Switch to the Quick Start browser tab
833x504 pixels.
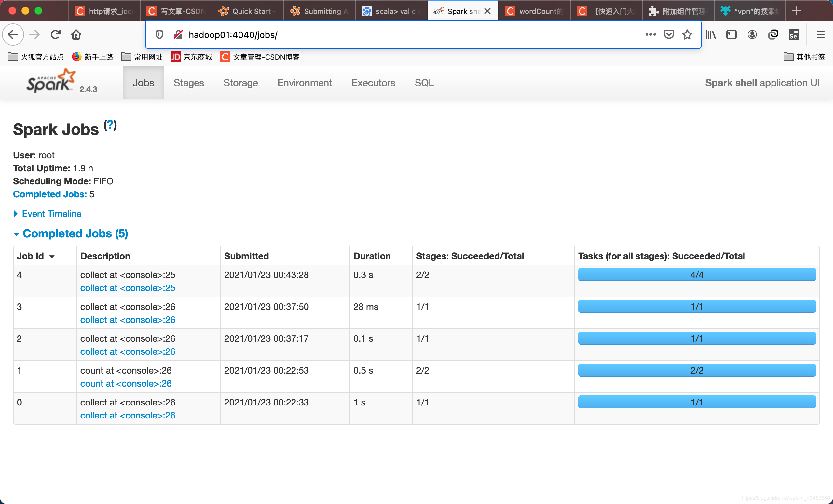[x=248, y=11]
